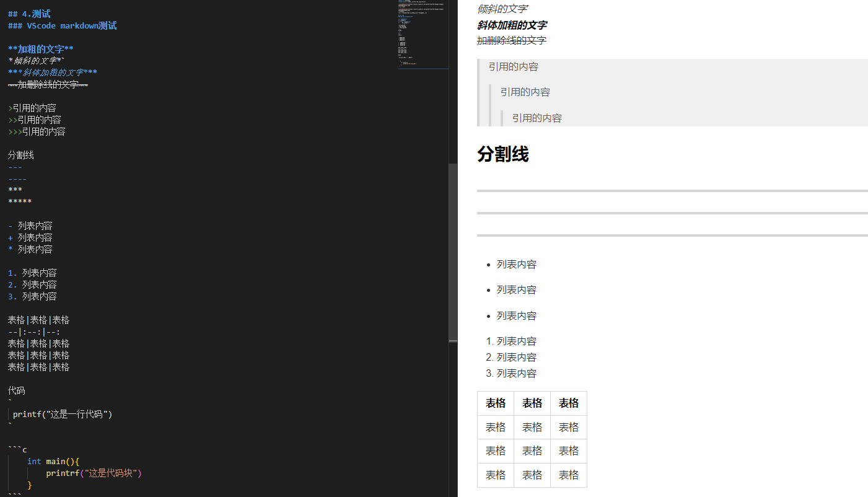Click the "*****" five-asterisk line in editor
Viewport: 868px width, 497px height.
click(x=20, y=202)
